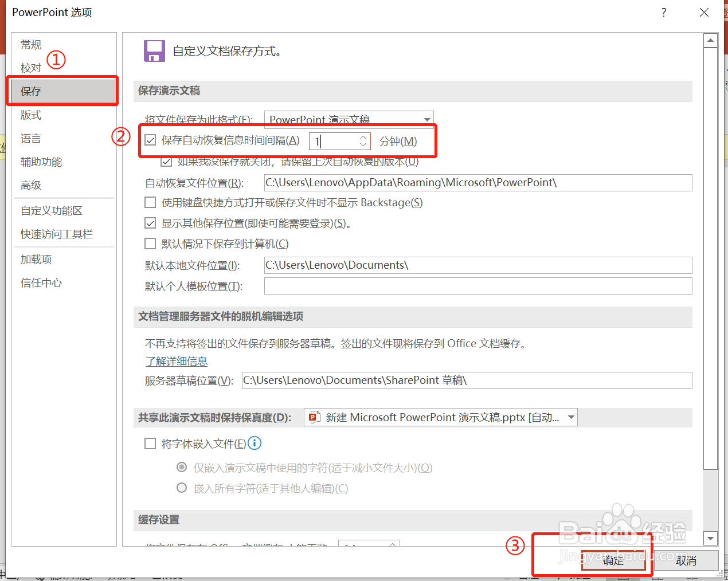Enable 默认情况下保存到计算机 checkbox
This screenshot has width=728, height=581.
[150, 244]
